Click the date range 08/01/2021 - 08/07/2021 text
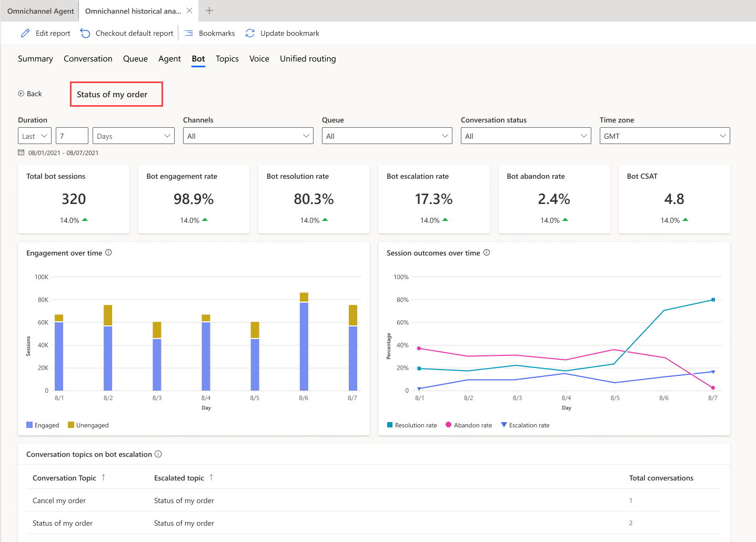 (x=63, y=153)
